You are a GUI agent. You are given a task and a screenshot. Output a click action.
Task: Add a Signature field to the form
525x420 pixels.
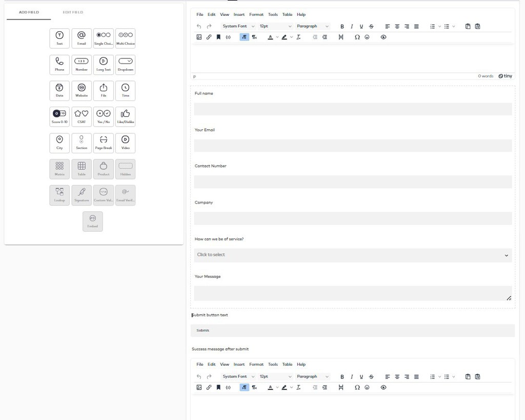pyautogui.click(x=81, y=195)
